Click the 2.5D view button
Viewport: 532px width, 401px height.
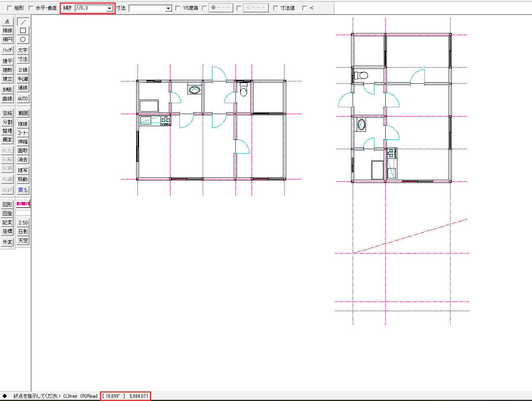coord(23,223)
